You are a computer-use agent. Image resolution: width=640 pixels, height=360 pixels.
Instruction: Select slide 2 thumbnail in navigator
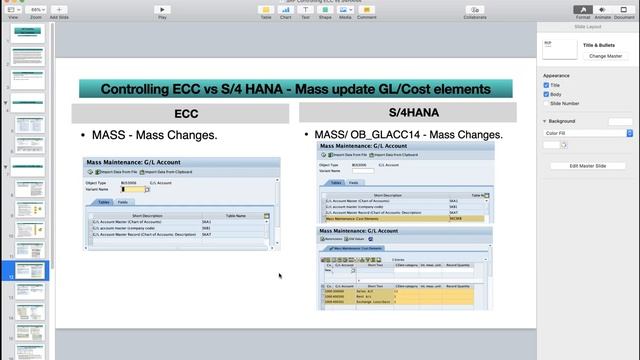(x=28, y=56)
